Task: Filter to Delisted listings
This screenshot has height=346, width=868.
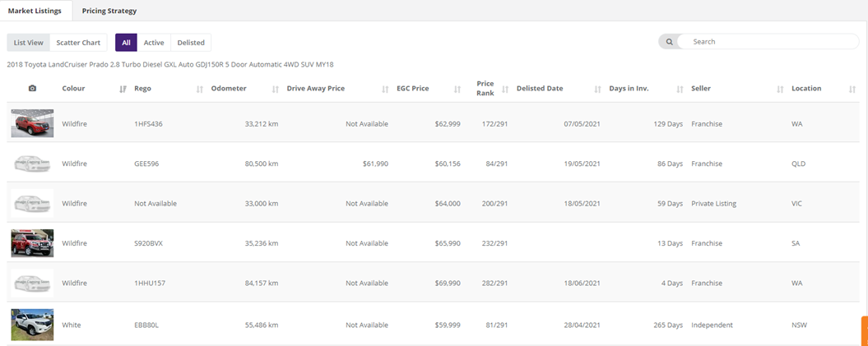Action: coord(191,43)
